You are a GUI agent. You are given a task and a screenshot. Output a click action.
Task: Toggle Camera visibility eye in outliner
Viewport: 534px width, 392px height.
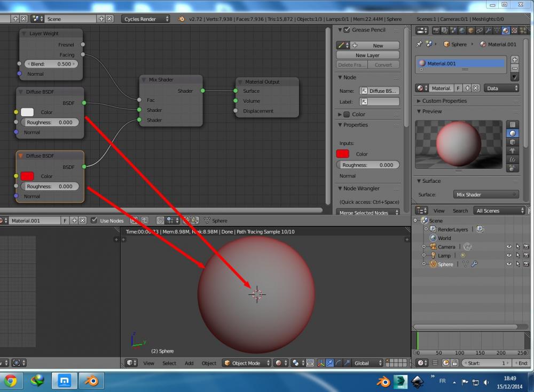pos(509,246)
